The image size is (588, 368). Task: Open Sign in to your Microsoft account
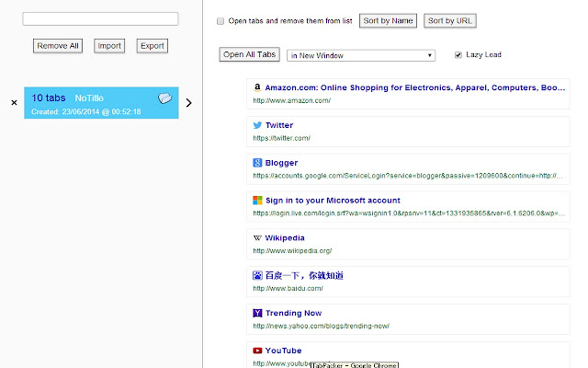pyautogui.click(x=333, y=201)
